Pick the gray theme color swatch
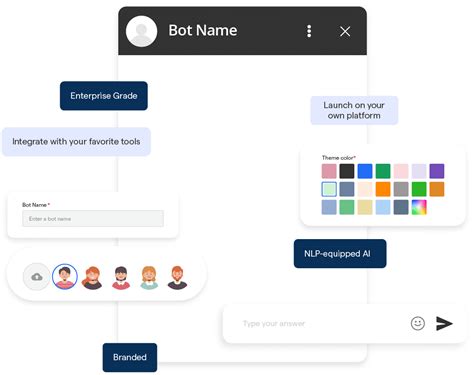This screenshot has height=375, width=474. (401, 189)
